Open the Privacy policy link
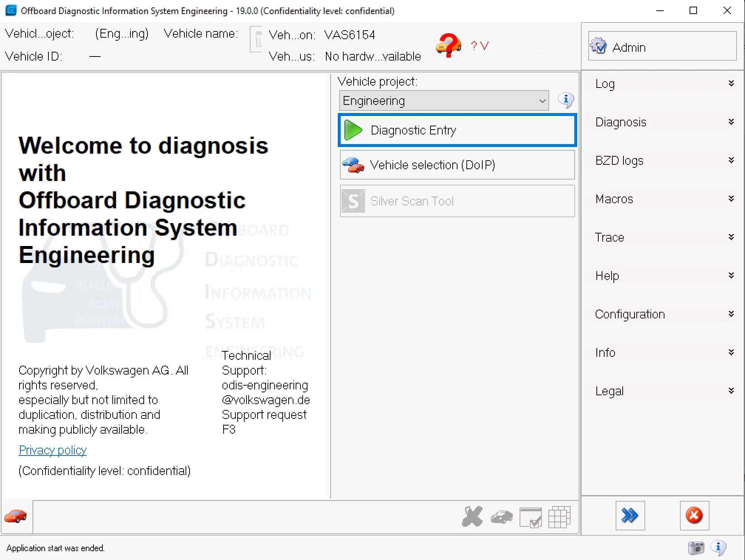This screenshot has width=745, height=560. [52, 450]
